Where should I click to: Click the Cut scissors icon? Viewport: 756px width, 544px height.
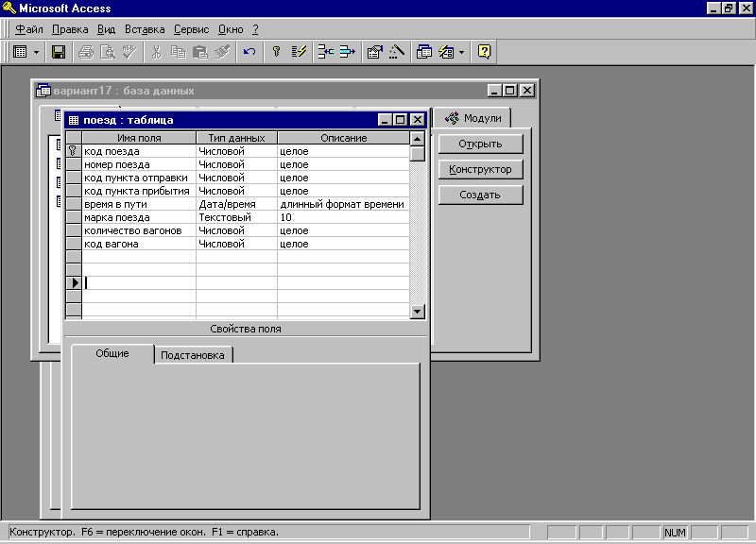pyautogui.click(x=156, y=52)
